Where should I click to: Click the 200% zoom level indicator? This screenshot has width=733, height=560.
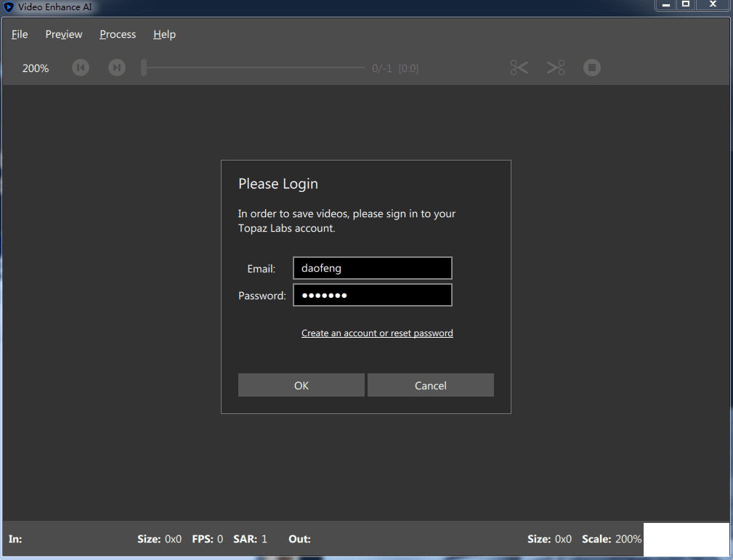(36, 68)
